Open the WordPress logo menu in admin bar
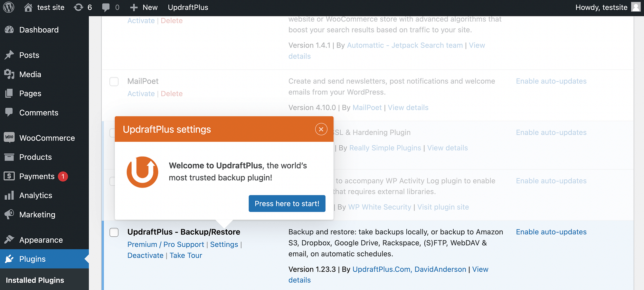Screen dimensions: 644x290 tap(8, 7)
